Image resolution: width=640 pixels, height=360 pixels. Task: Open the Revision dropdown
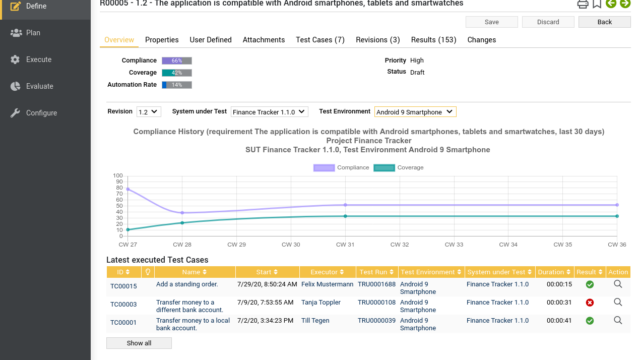[x=149, y=112]
